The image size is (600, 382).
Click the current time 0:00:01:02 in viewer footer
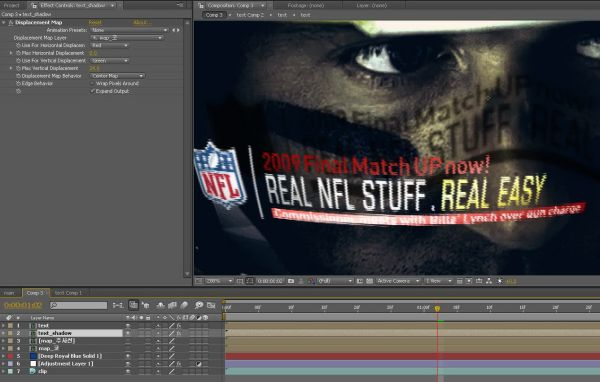click(270, 281)
